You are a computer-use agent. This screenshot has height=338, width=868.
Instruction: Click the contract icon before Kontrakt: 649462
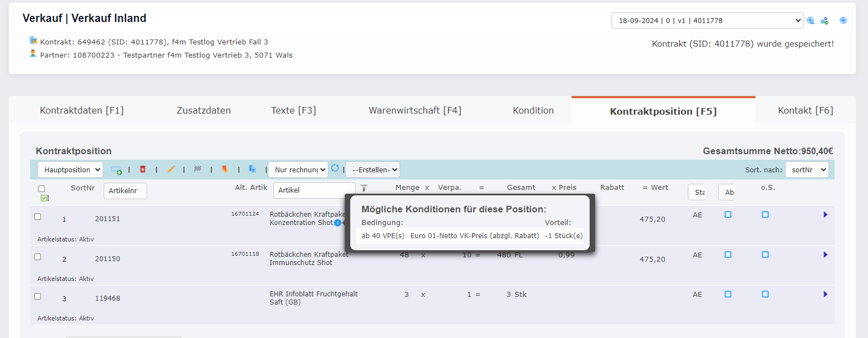tap(33, 40)
